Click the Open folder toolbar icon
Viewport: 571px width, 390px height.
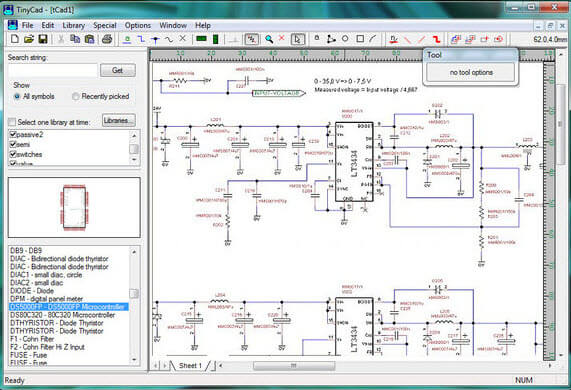coord(29,39)
